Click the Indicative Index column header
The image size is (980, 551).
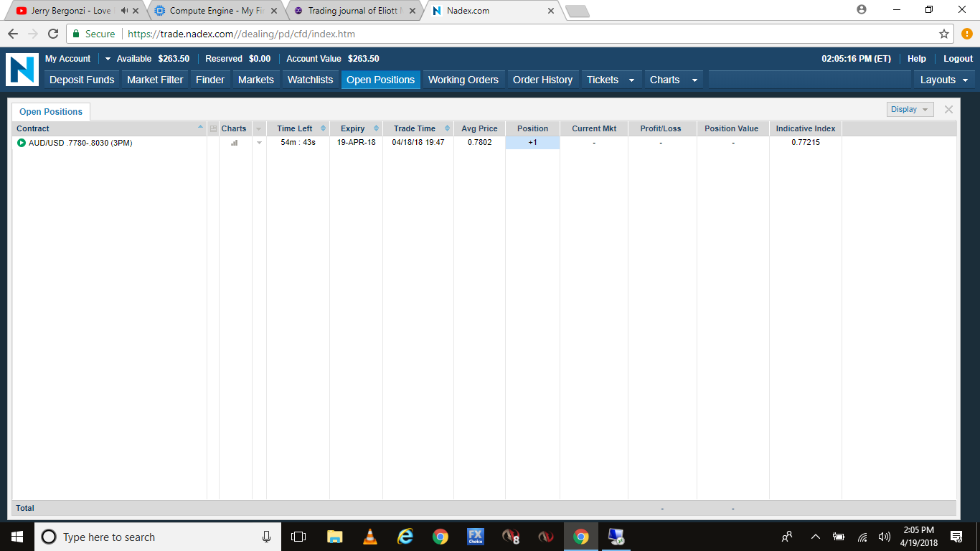[806, 128]
